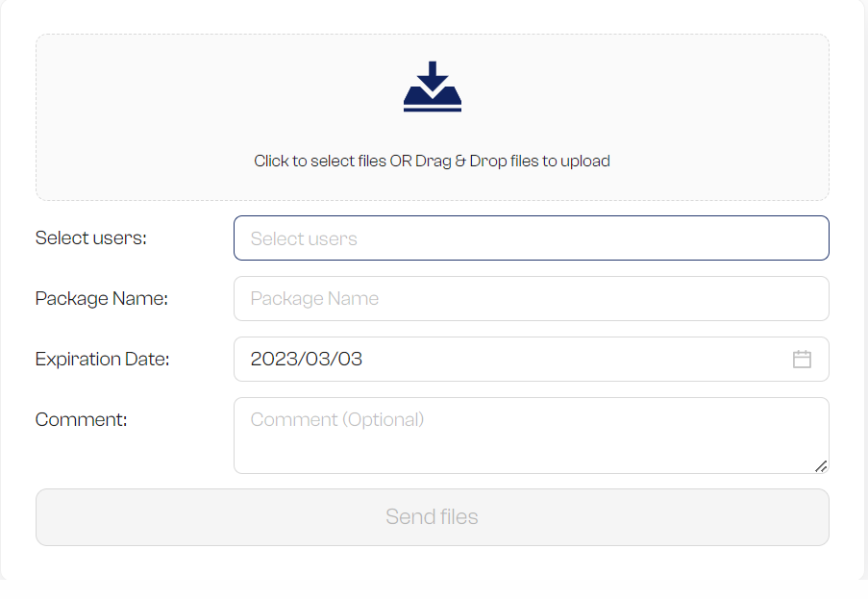The width and height of the screenshot is (868, 599).
Task: Select the dark blue tray icon above the upload text
Action: [432, 87]
